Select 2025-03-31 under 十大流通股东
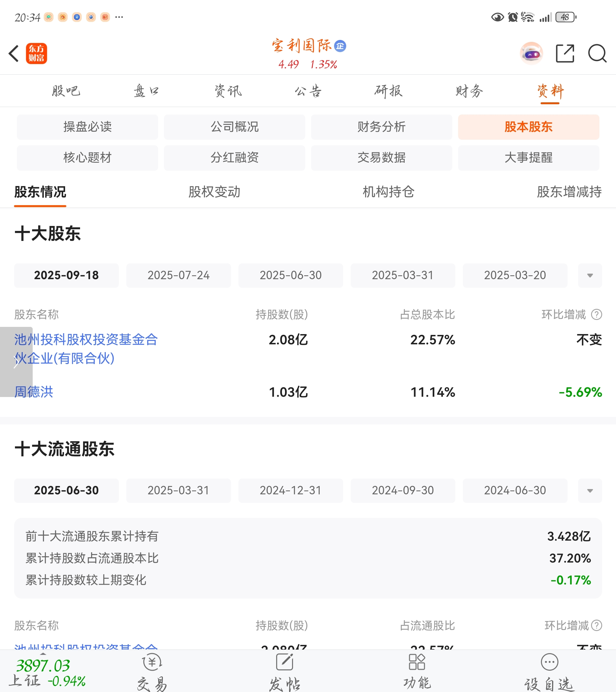Image resolution: width=616 pixels, height=692 pixels. click(178, 490)
